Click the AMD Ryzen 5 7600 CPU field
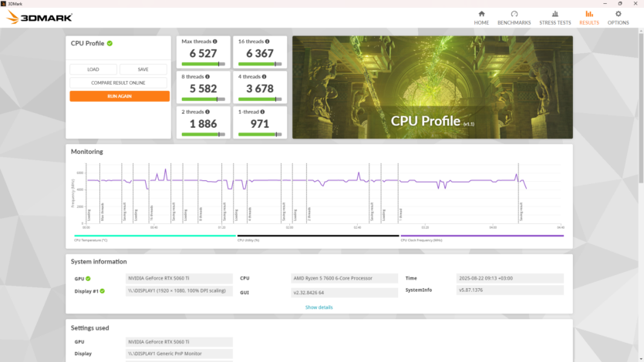This screenshot has height=362, width=644. point(344,278)
